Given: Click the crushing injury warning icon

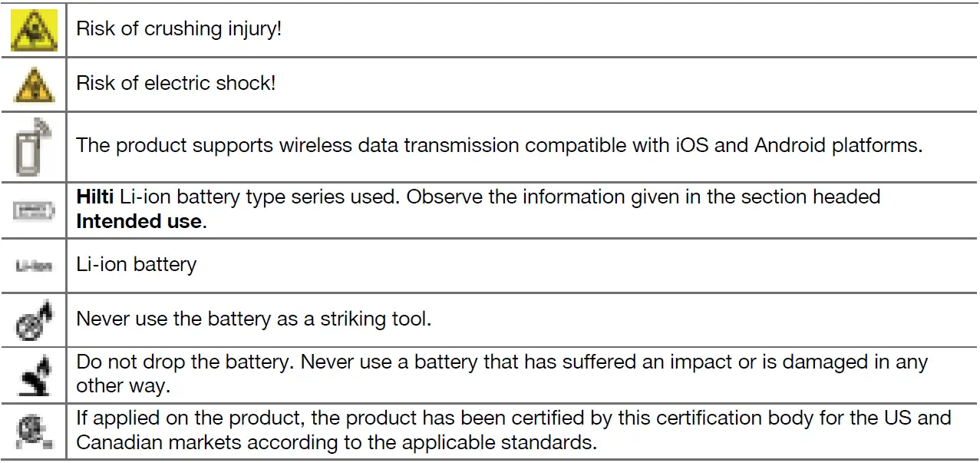Looking at the screenshot, I should 34,31.
